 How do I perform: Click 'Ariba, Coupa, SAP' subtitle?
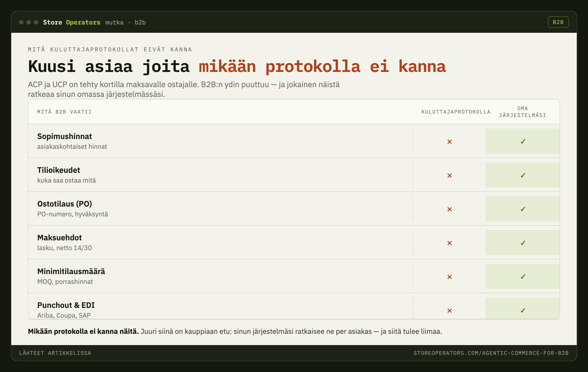[x=64, y=315]
